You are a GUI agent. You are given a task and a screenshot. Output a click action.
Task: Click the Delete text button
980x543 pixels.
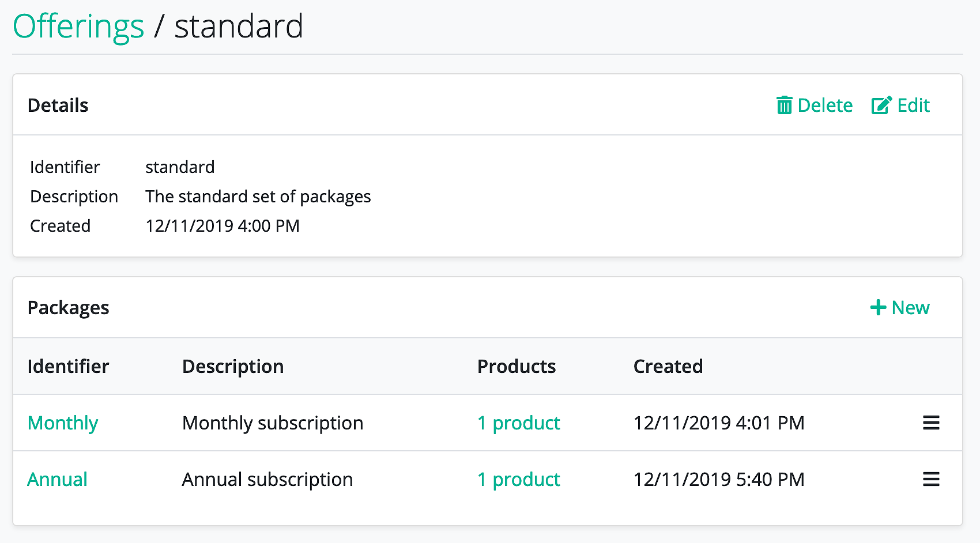click(825, 105)
